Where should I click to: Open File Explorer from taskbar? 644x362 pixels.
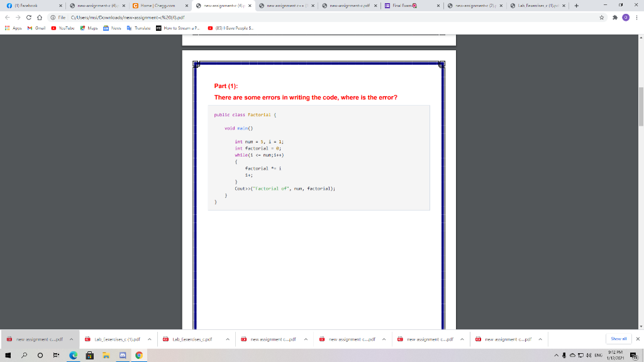pyautogui.click(x=106, y=356)
